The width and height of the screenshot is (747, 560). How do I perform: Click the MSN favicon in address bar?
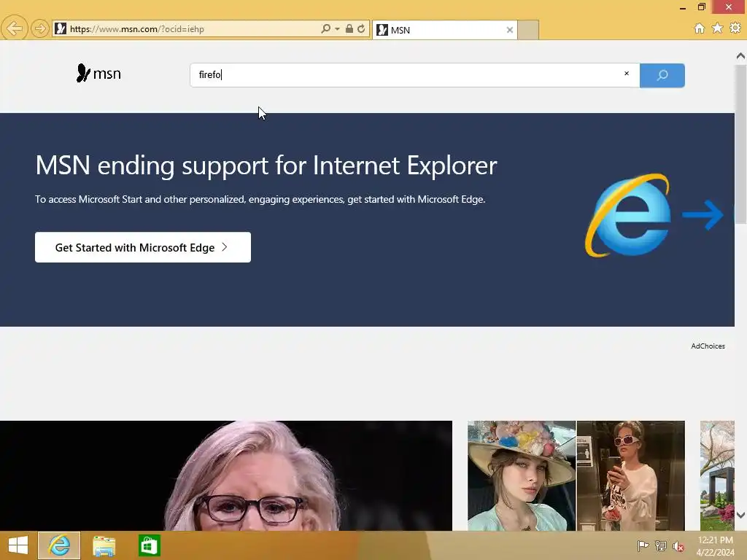click(x=61, y=28)
